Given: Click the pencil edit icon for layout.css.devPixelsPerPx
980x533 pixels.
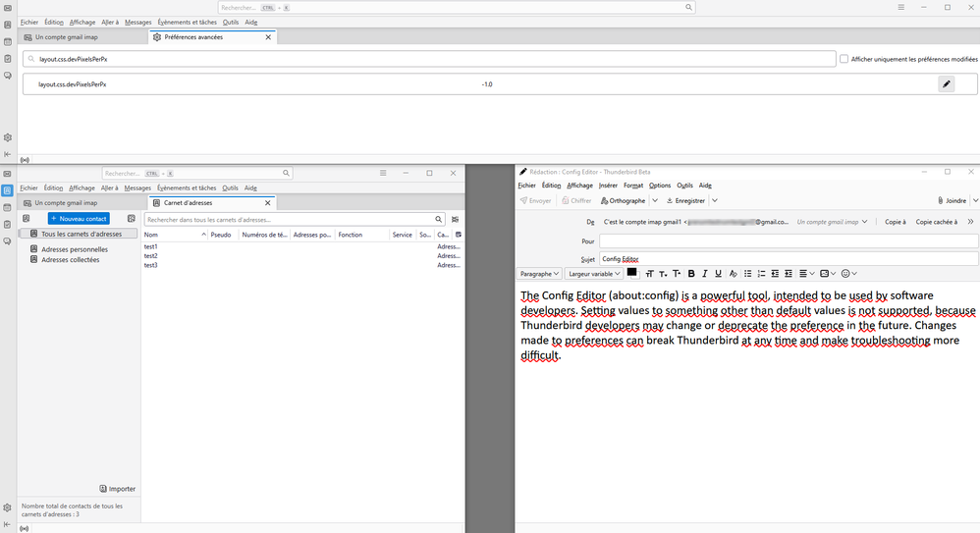Looking at the screenshot, I should click(946, 84).
